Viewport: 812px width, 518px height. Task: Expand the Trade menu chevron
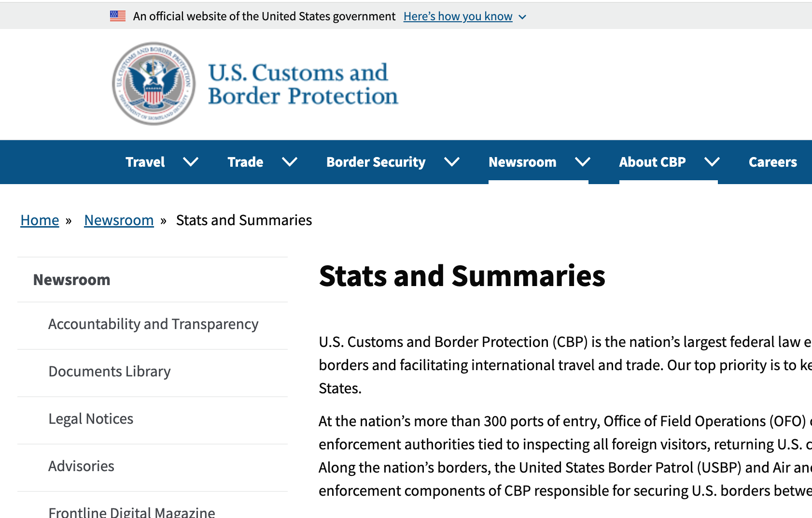point(289,162)
